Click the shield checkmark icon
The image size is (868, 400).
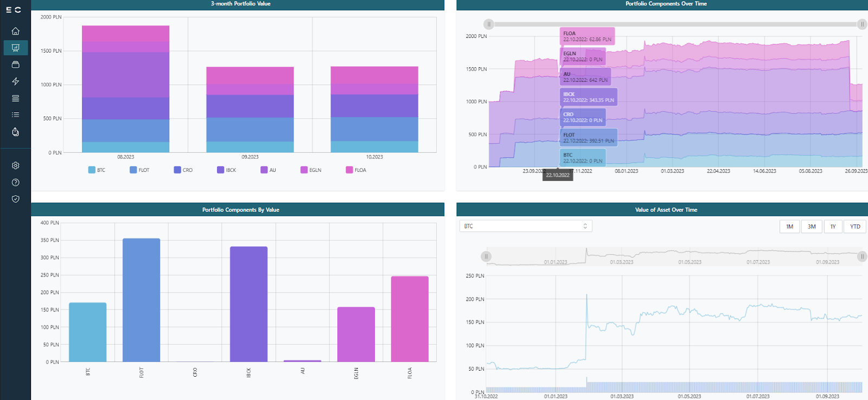pyautogui.click(x=16, y=199)
